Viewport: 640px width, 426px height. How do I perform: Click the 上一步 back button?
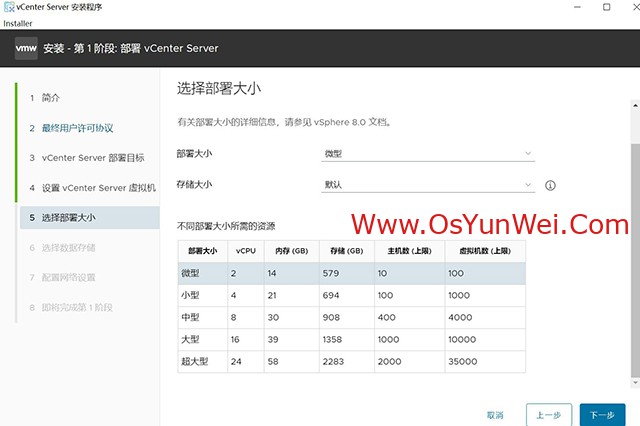[549, 415]
